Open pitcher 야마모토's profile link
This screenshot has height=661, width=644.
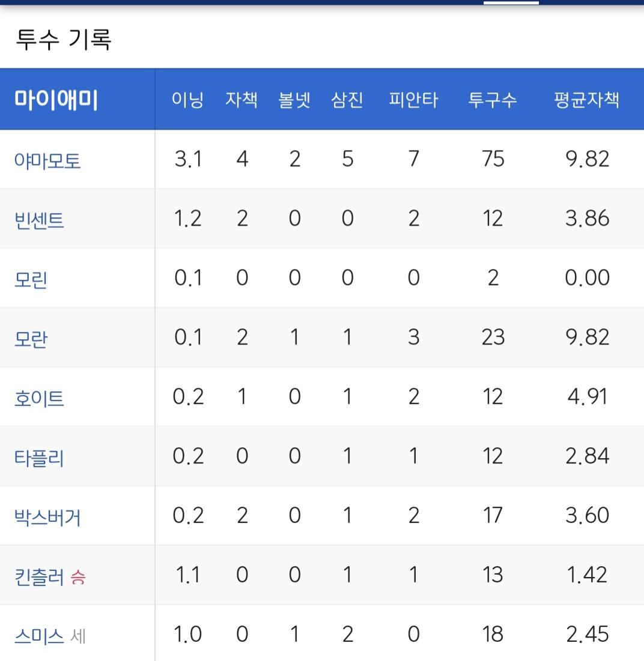point(47,160)
